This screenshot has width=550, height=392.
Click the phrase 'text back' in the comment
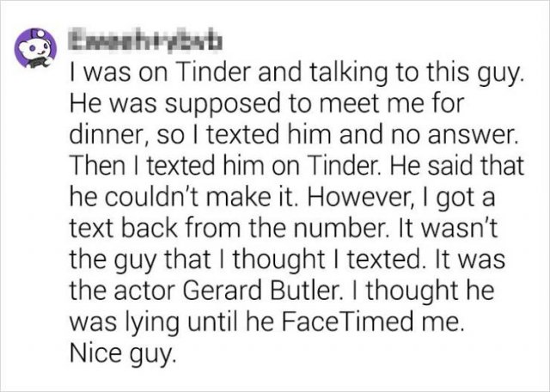click(x=124, y=228)
